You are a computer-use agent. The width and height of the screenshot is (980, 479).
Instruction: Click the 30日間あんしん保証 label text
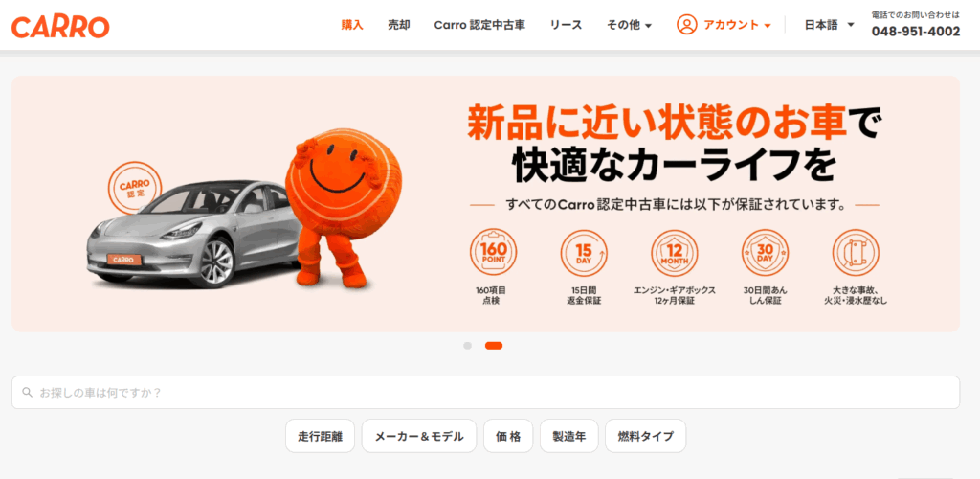pyautogui.click(x=763, y=296)
